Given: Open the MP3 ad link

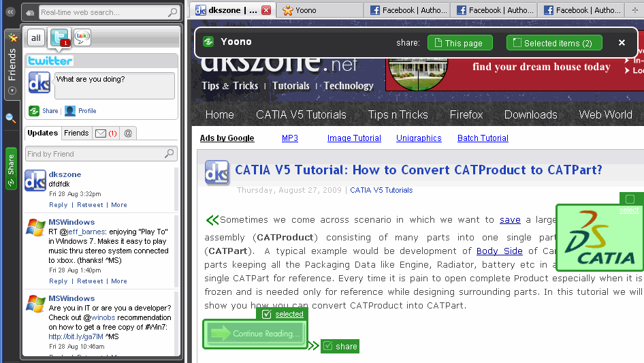Looking at the screenshot, I should pos(290,138).
